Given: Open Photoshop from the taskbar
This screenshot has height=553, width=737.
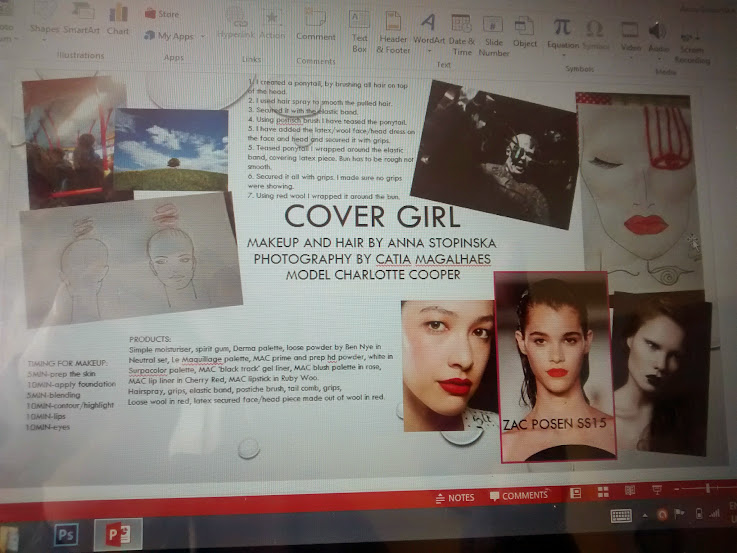Looking at the screenshot, I should (67, 535).
